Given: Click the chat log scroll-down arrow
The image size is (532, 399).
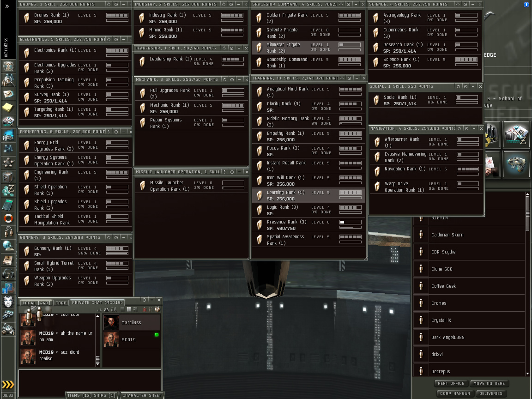Looking at the screenshot, I should tap(98, 364).
